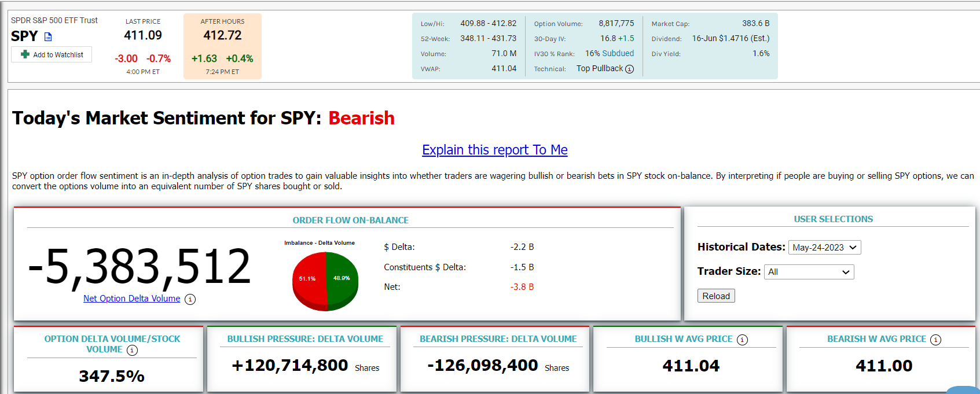Click the last price change -3.00

126,58
